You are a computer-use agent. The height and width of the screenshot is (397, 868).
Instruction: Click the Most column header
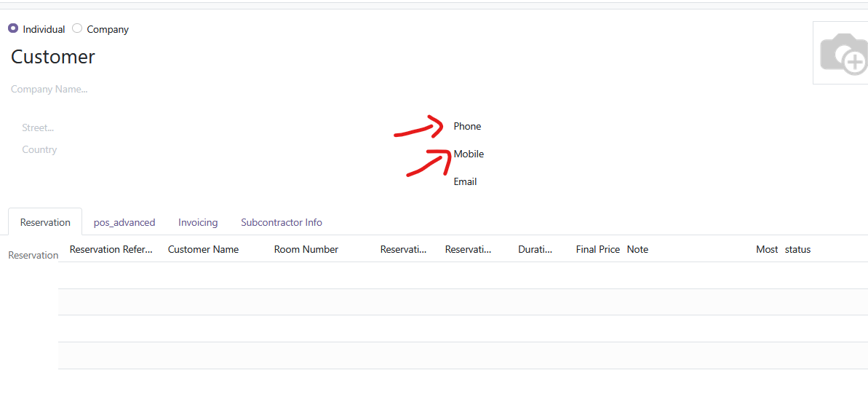767,250
